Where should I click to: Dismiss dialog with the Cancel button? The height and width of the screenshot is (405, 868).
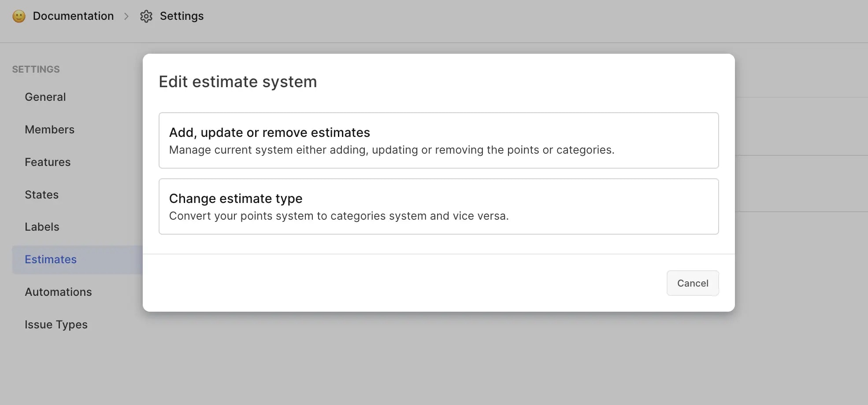click(692, 283)
